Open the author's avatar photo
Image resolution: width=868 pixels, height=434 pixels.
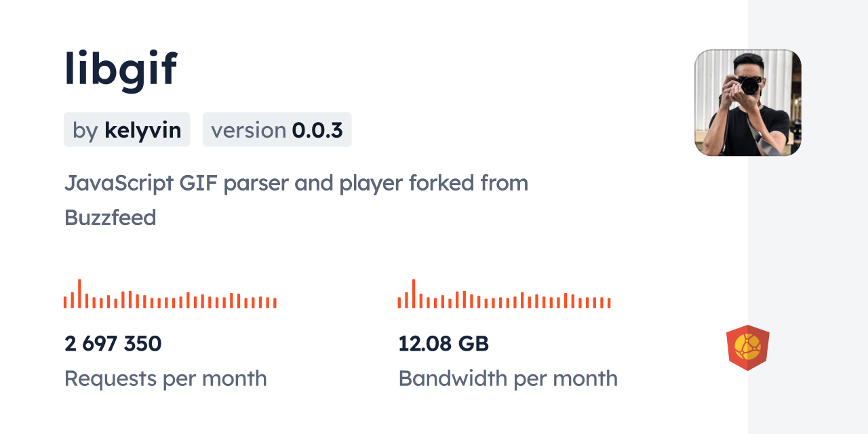click(x=747, y=102)
